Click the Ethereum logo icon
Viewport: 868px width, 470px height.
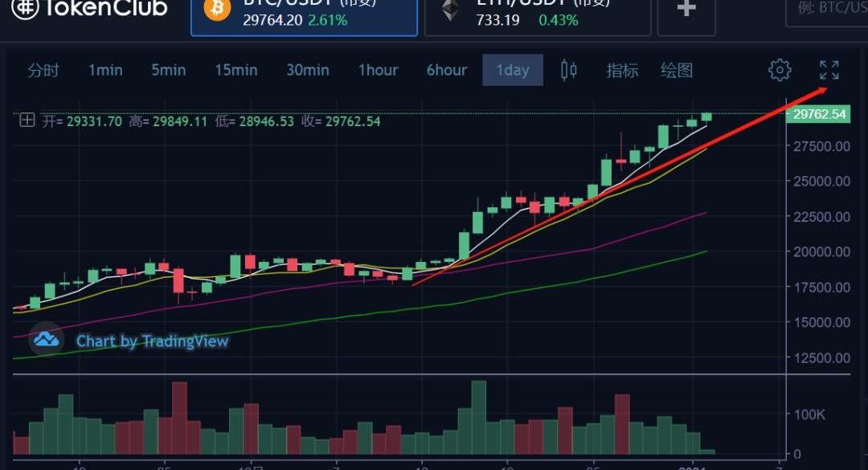(450, 10)
